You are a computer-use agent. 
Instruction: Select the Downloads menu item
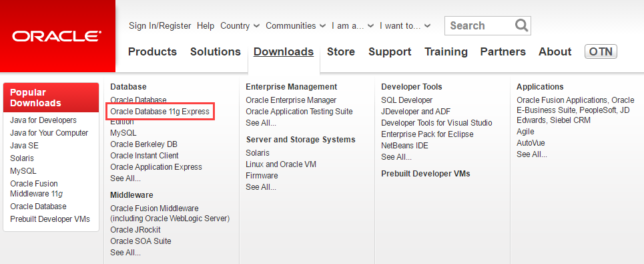click(284, 52)
